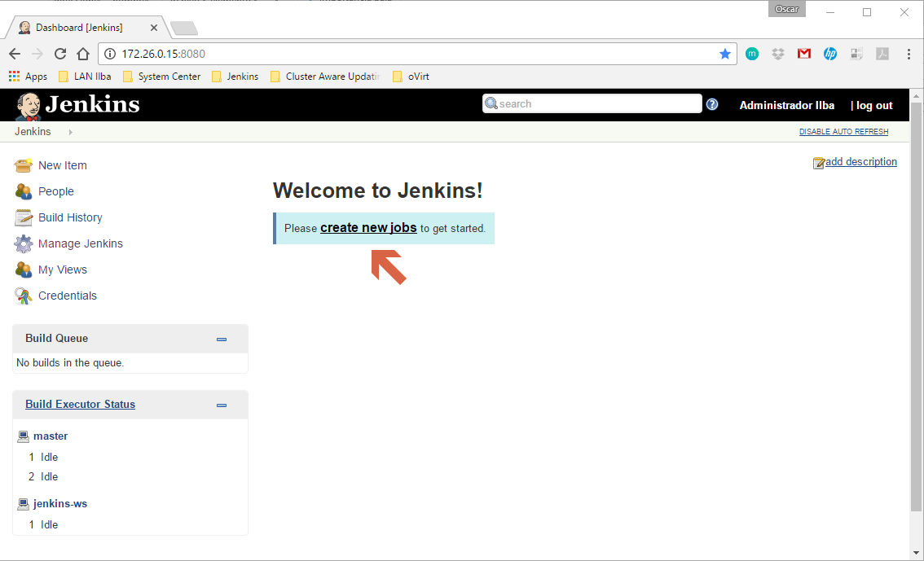Click the Gmail extension icon in toolbar
Image resolution: width=924 pixels, height=561 pixels.
[x=803, y=54]
